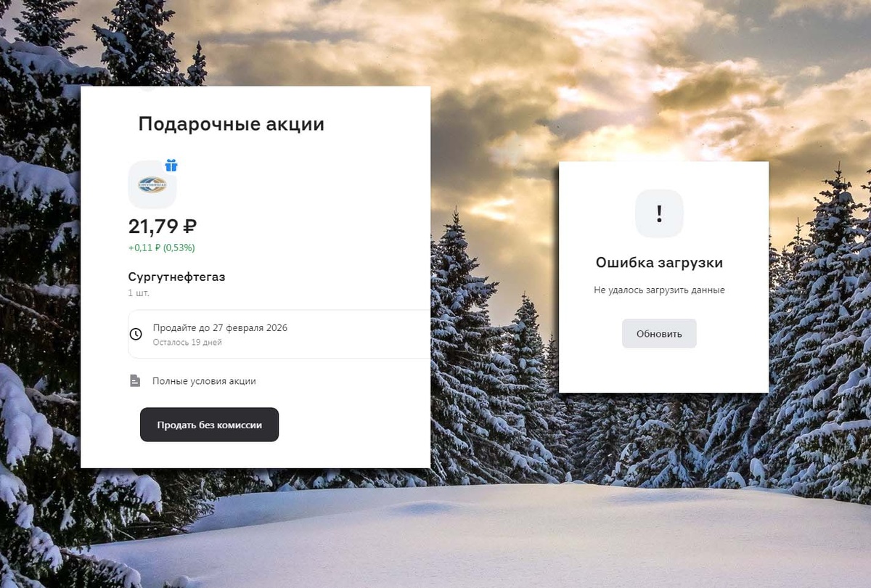Image resolution: width=871 pixels, height=588 pixels.
Task: Click the Сургутнефтегаз company logo
Action: 152,184
